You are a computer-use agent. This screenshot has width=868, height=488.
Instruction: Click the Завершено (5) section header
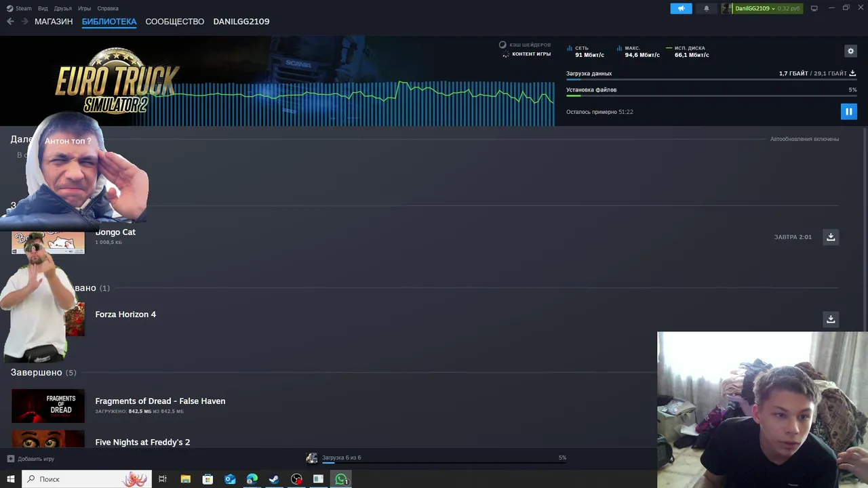click(x=43, y=372)
